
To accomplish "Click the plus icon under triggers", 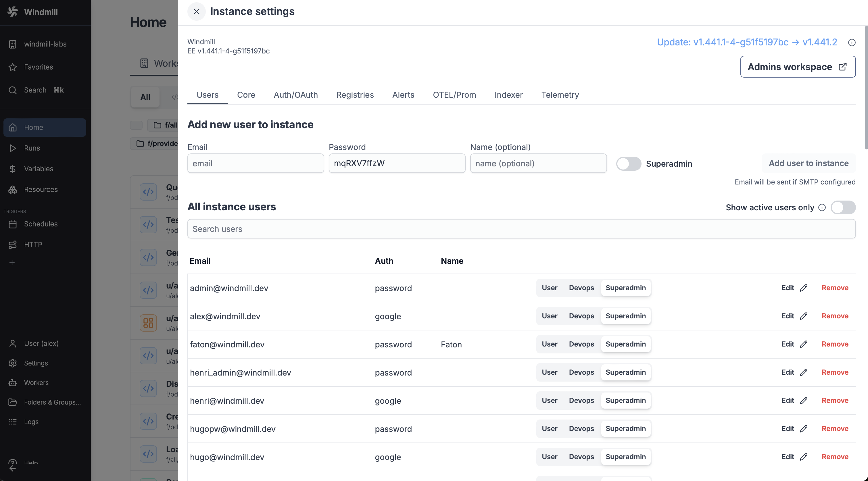I will coord(12,262).
